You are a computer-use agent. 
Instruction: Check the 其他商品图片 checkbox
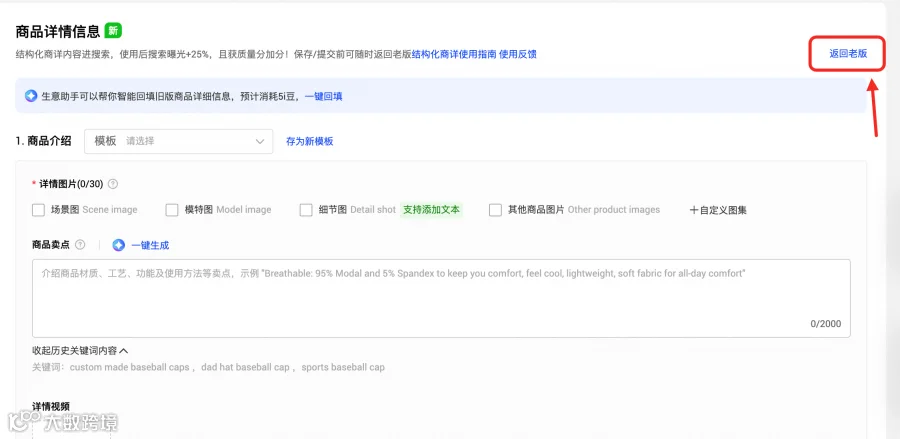495,210
